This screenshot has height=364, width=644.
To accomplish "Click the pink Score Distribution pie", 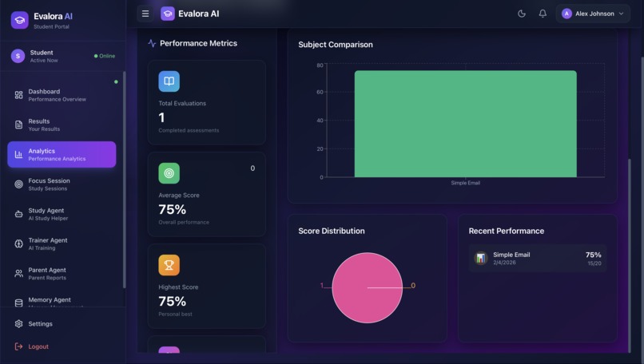I will coord(368,287).
